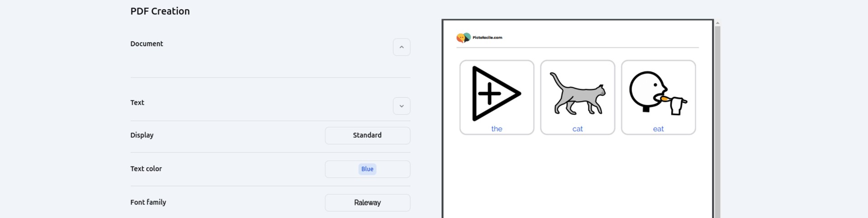Click the Text color setting label

tap(146, 169)
